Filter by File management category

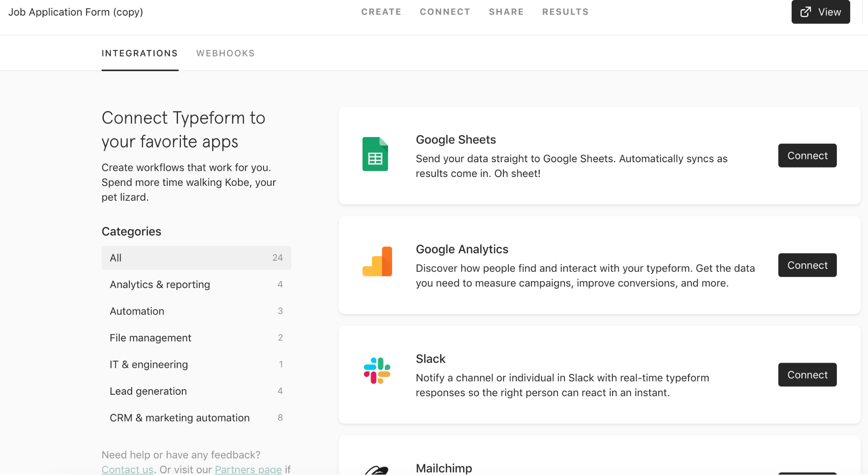196,338
